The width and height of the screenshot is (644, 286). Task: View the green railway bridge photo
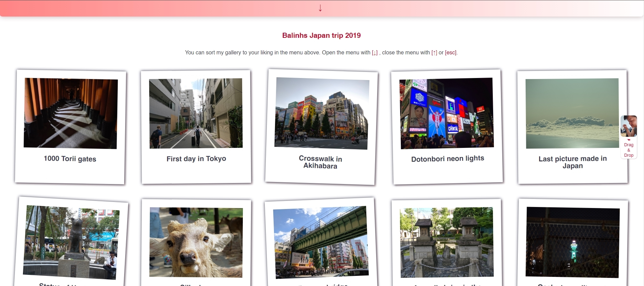pyautogui.click(x=321, y=242)
